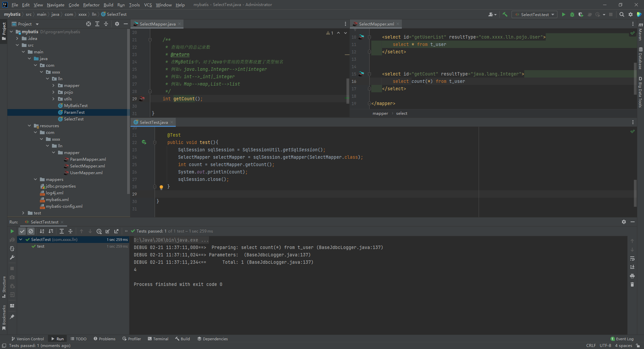Click the intention lightbulb at line 28

161,187
